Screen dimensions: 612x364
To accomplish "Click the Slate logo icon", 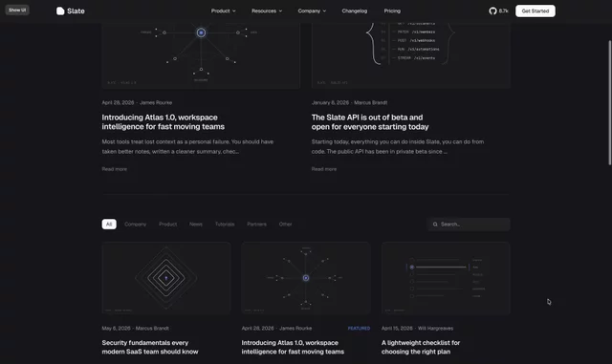I will [60, 11].
